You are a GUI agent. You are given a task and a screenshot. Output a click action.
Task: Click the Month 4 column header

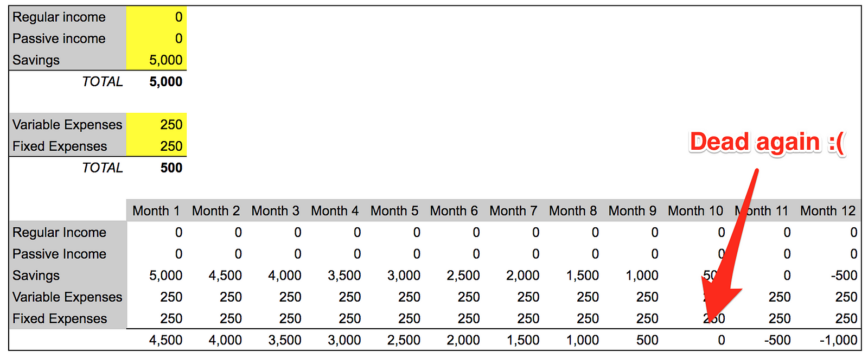click(335, 211)
